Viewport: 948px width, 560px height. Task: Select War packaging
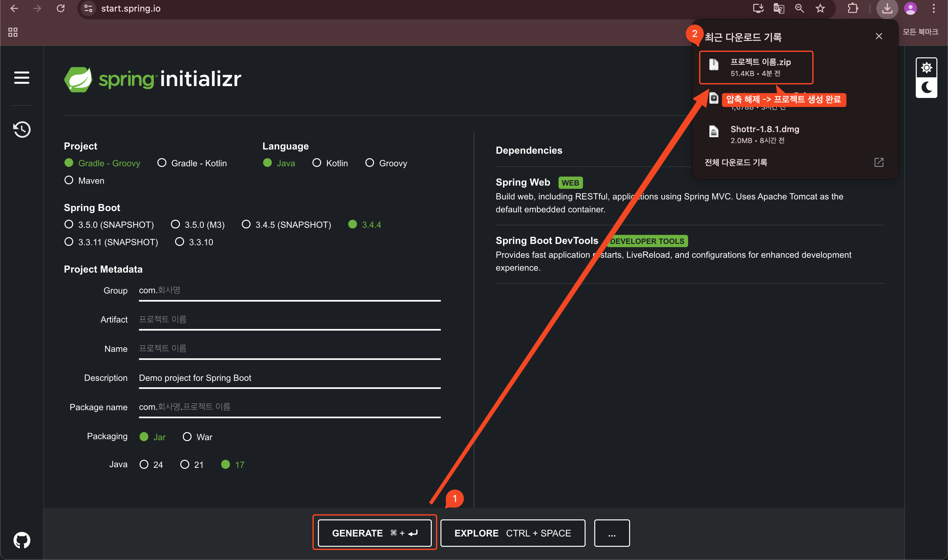click(197, 437)
